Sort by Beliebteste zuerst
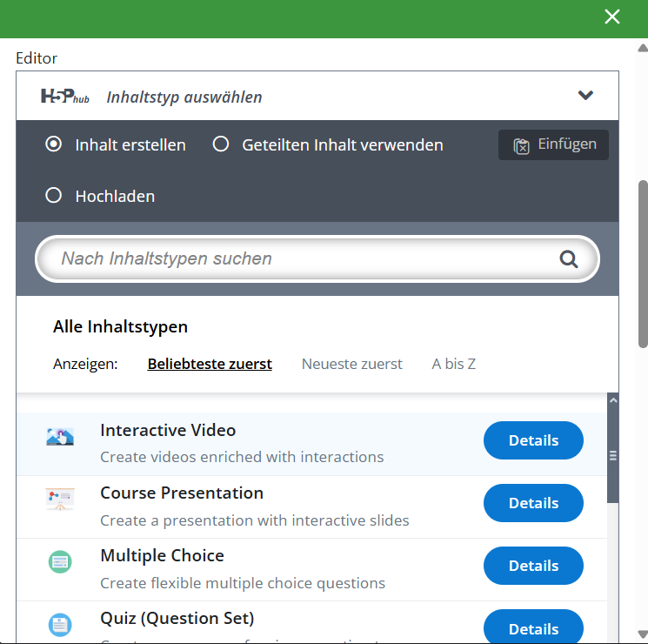Image resolution: width=648 pixels, height=644 pixels. [210, 364]
